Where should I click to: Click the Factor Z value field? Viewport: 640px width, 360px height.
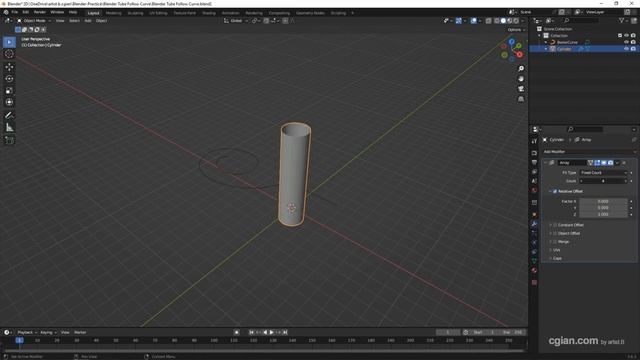point(603,214)
